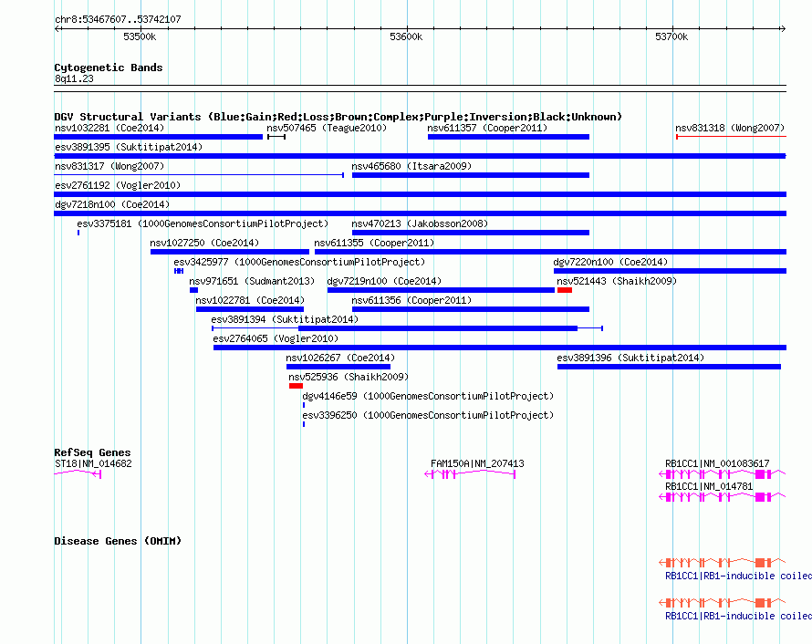The image size is (812, 644).
Task: Click the 53600k ruler tick label
Action: 406,36
